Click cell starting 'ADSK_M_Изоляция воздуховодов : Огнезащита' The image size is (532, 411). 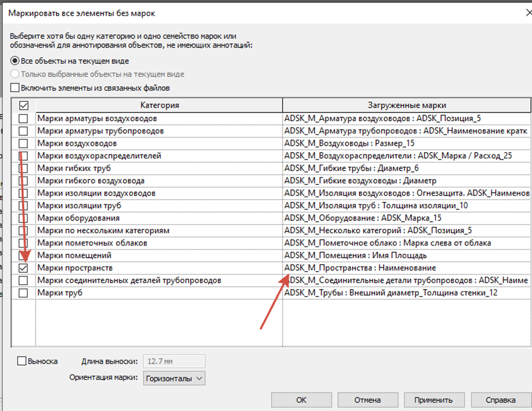(x=407, y=193)
